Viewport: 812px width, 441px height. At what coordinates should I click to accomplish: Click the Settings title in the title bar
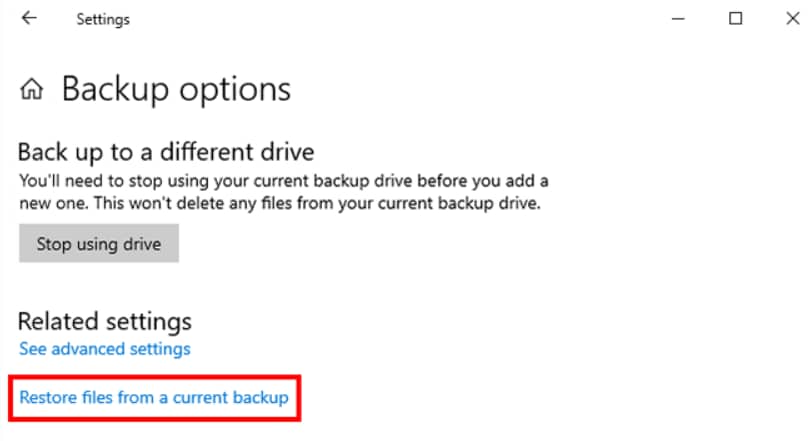tap(103, 19)
